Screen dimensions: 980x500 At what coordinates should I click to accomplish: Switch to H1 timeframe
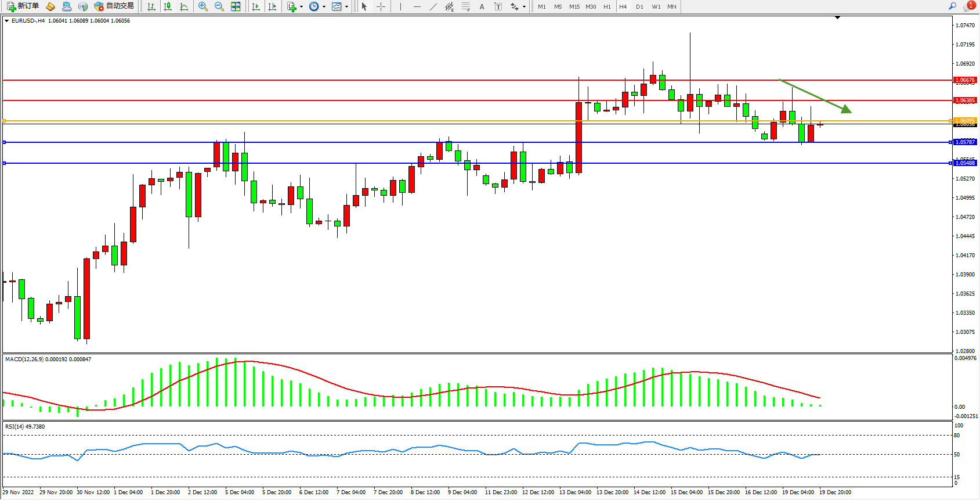[x=607, y=6]
